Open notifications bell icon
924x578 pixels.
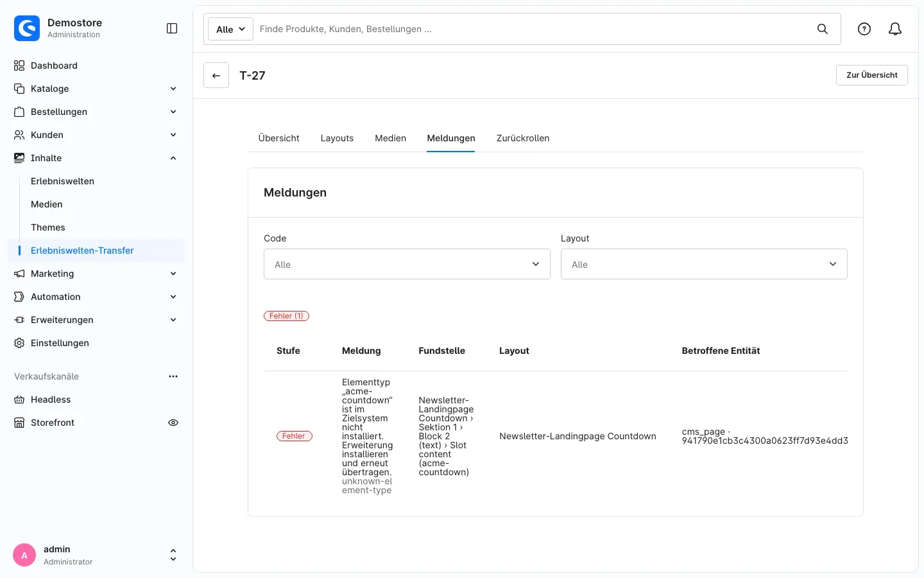pyautogui.click(x=895, y=29)
